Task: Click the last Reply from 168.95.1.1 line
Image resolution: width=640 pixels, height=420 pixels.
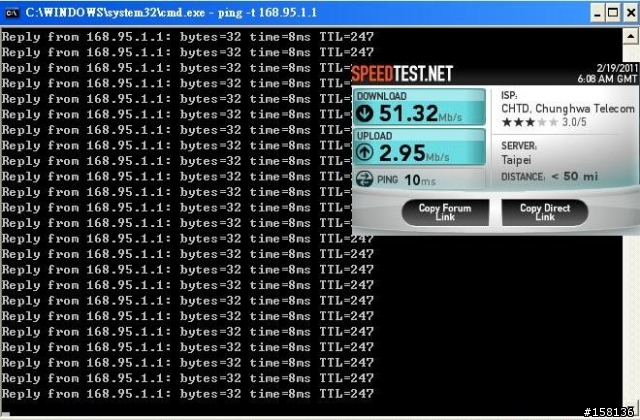Action: (187, 394)
